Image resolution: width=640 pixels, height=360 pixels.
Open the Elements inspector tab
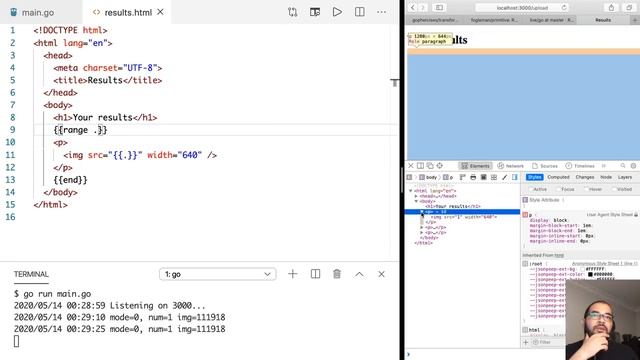click(475, 166)
